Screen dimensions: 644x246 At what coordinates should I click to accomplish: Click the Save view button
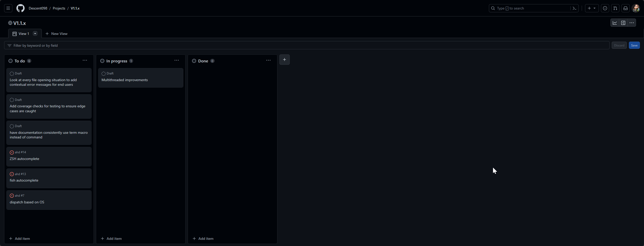[634, 45]
